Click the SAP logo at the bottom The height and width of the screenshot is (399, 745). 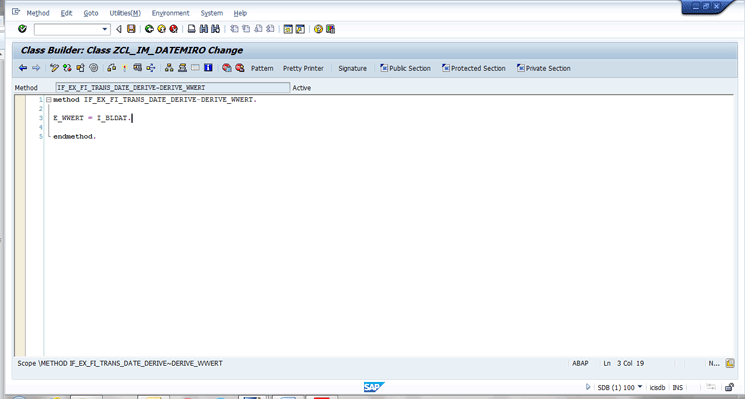(373, 387)
